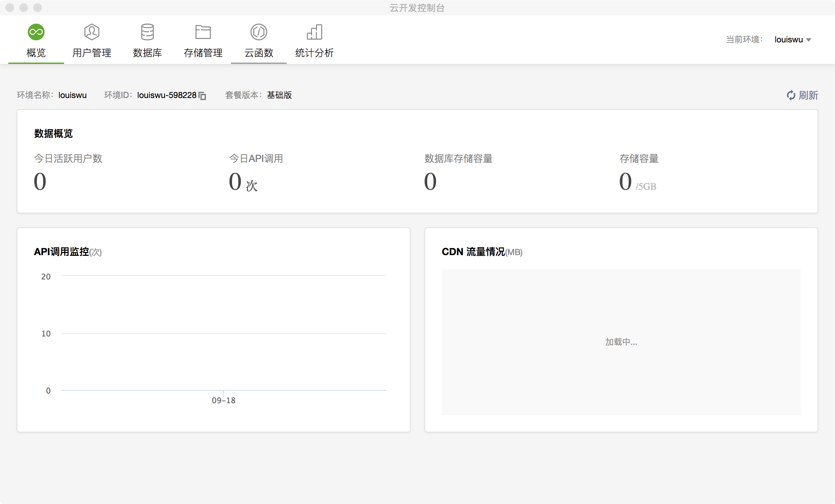
Task: Expand the louiswu environment dropdown
Action: [788, 40]
